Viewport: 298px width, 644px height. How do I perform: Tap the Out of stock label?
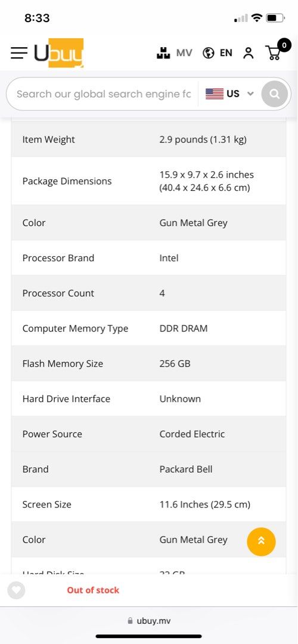pos(93,590)
